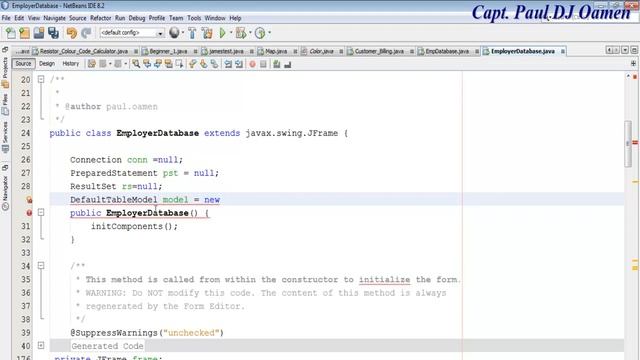Open the Debug menu

coord(137,18)
